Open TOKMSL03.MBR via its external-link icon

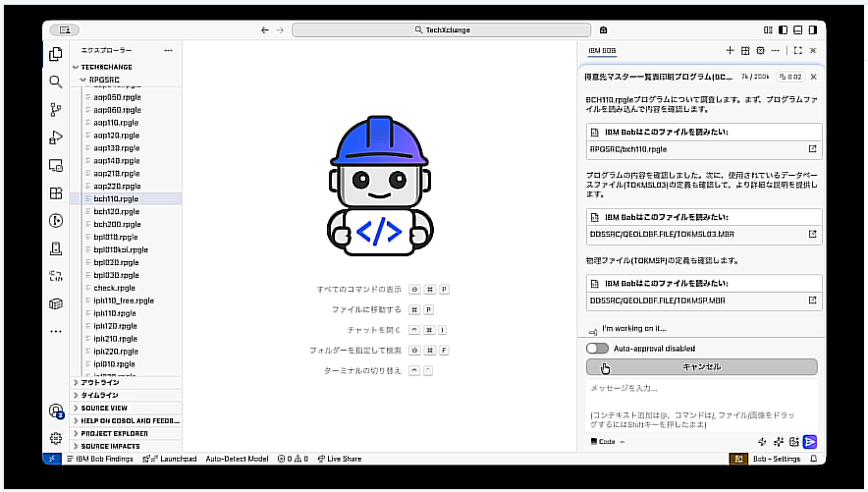click(812, 234)
